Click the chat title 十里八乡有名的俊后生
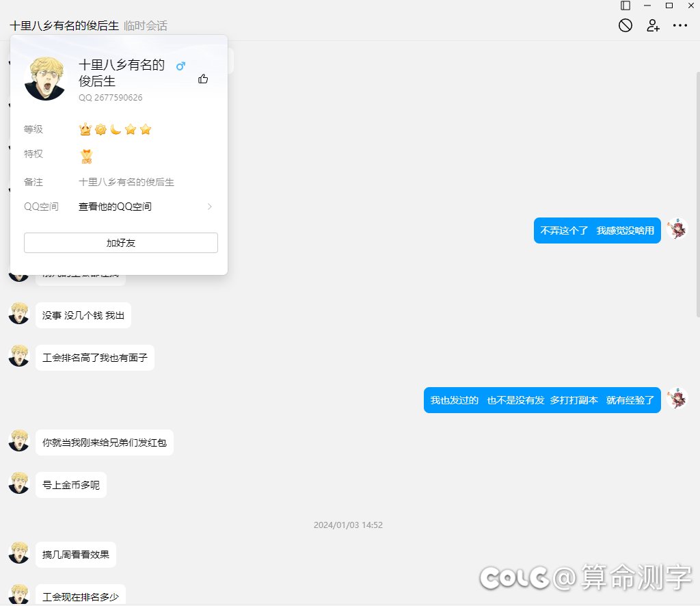This screenshot has width=700, height=606. pyautogui.click(x=64, y=25)
